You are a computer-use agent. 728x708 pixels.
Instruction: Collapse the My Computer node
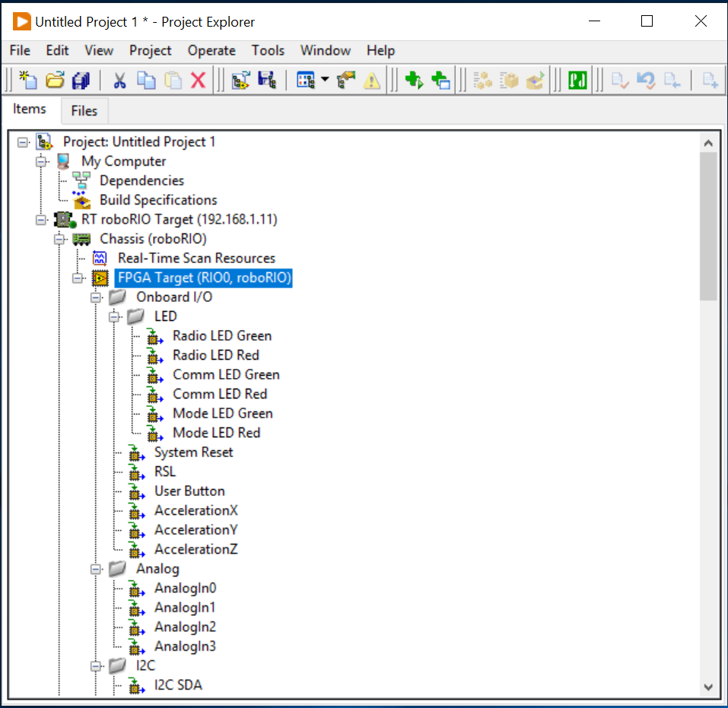(x=42, y=161)
